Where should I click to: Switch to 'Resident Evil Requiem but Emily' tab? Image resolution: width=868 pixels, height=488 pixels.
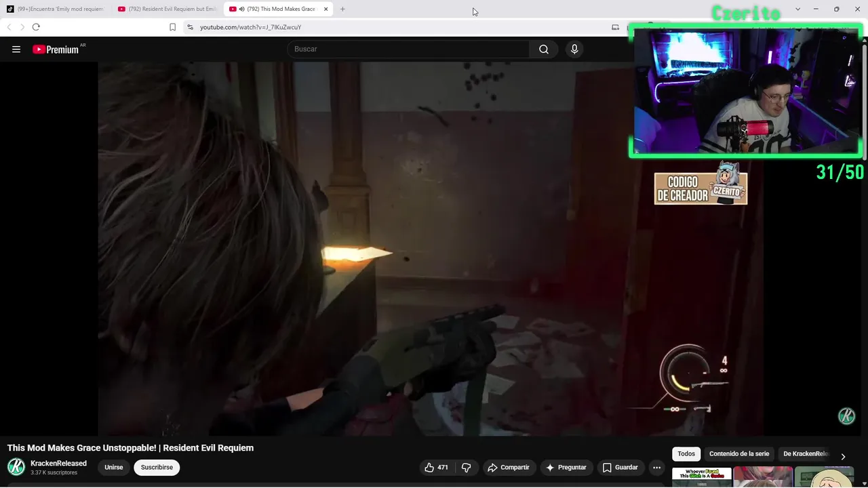click(x=167, y=9)
